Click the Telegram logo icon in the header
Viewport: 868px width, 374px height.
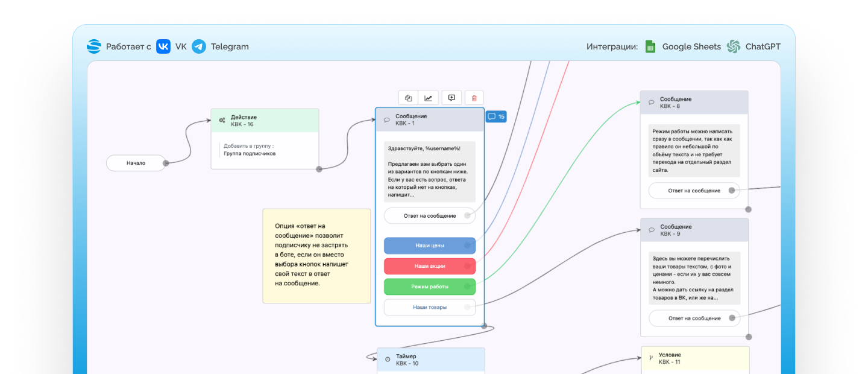(x=199, y=46)
